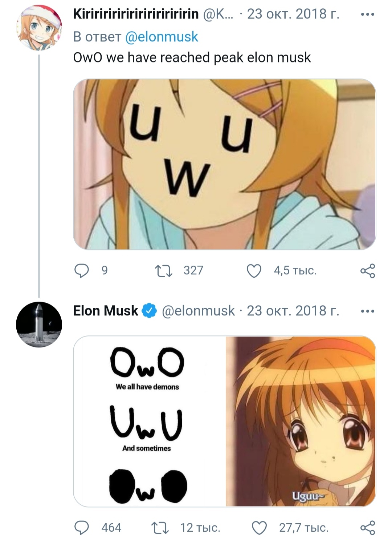Open the UwU anime face image
Screen dimensions: 392x548
(x=224, y=164)
